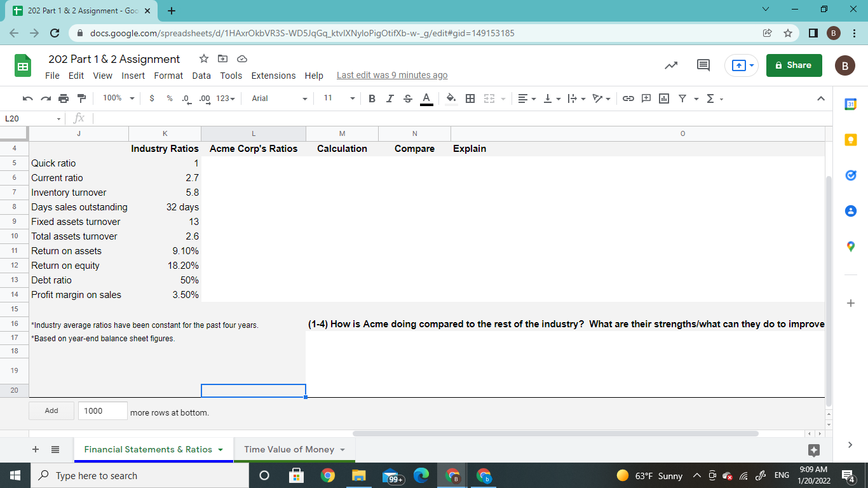Open more number formats dropdown
The width and height of the screenshot is (868, 488).
[226, 98]
